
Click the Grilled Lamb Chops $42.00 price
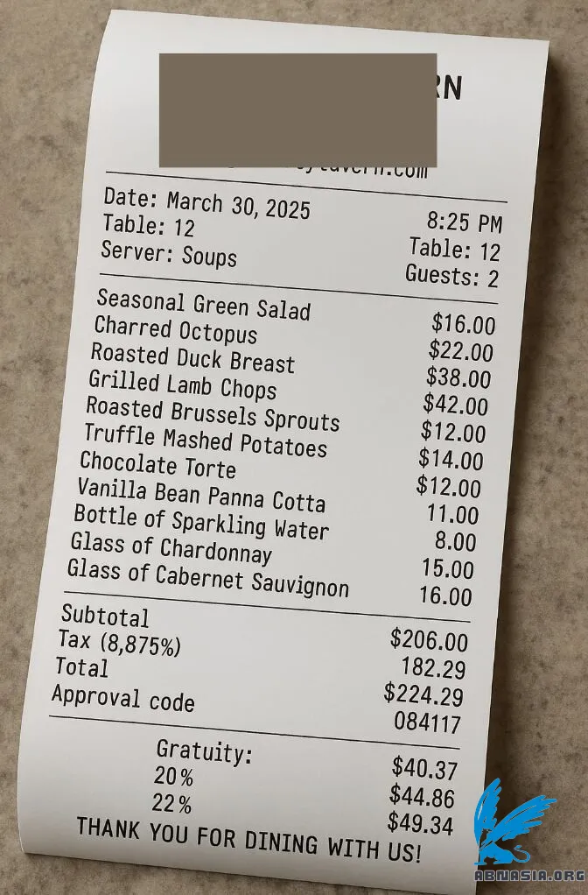click(456, 405)
